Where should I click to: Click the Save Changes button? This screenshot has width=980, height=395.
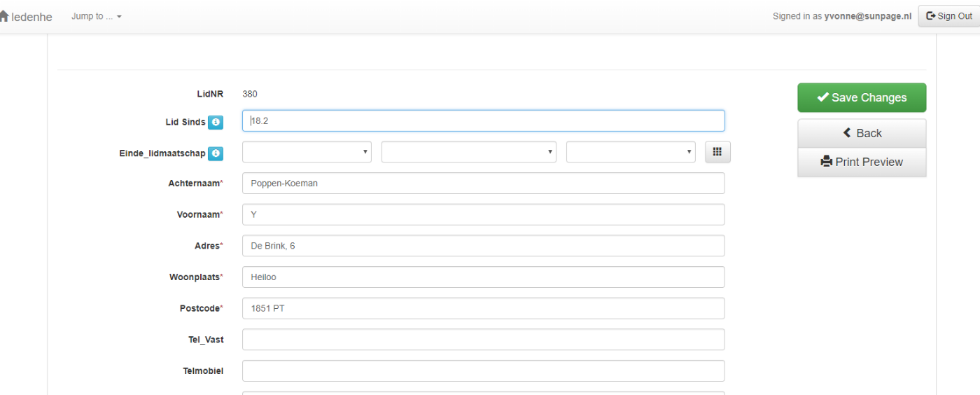862,97
